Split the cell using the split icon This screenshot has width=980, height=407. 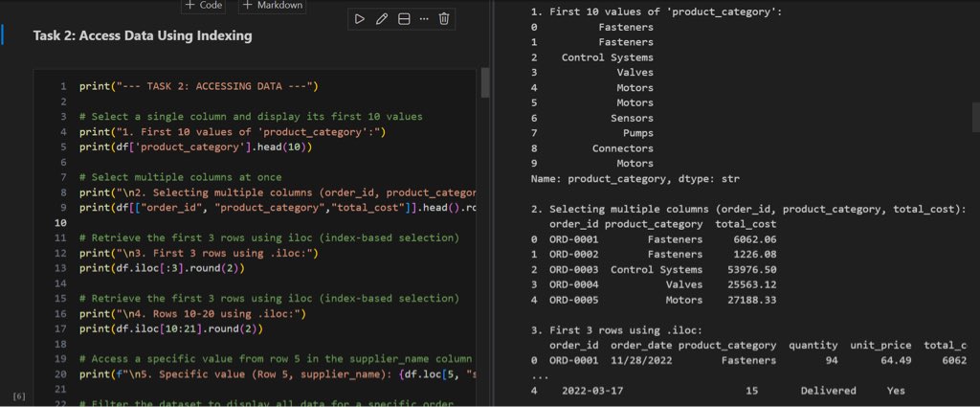(x=404, y=19)
